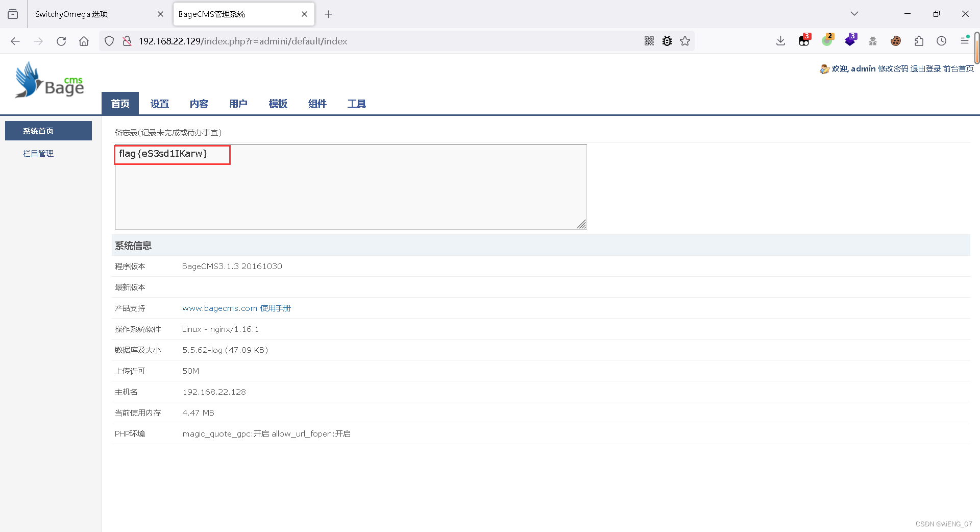Open the tab overview button at top-left
Screen dimensions: 980x532
pos(13,14)
